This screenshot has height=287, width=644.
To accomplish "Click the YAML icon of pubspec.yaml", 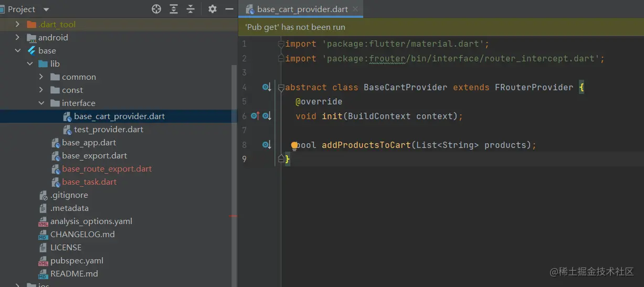I will point(43,260).
